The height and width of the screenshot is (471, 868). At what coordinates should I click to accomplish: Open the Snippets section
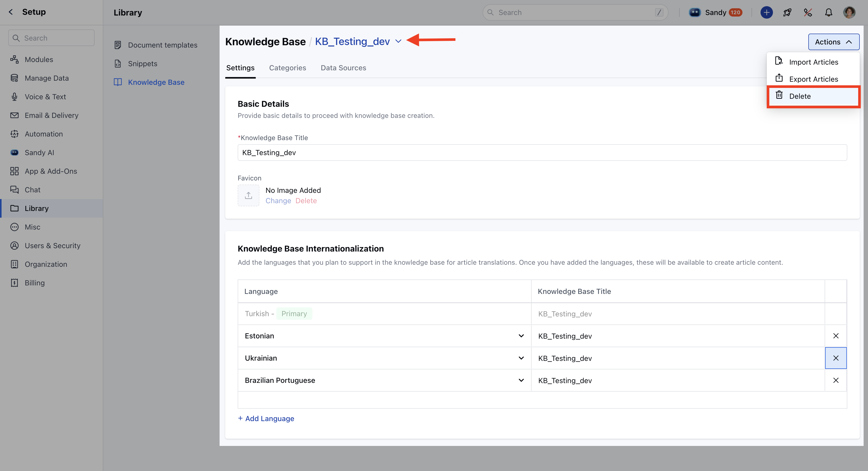[142, 63]
